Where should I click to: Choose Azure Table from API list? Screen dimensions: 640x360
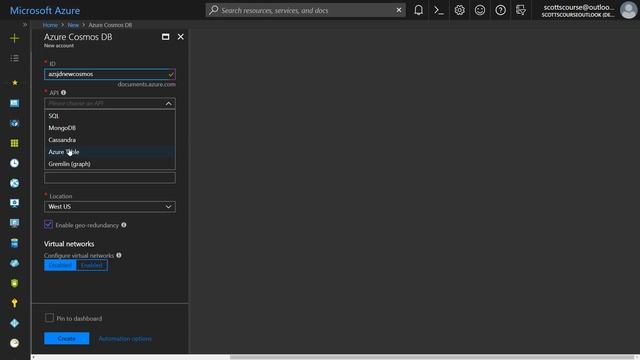[x=110, y=152]
